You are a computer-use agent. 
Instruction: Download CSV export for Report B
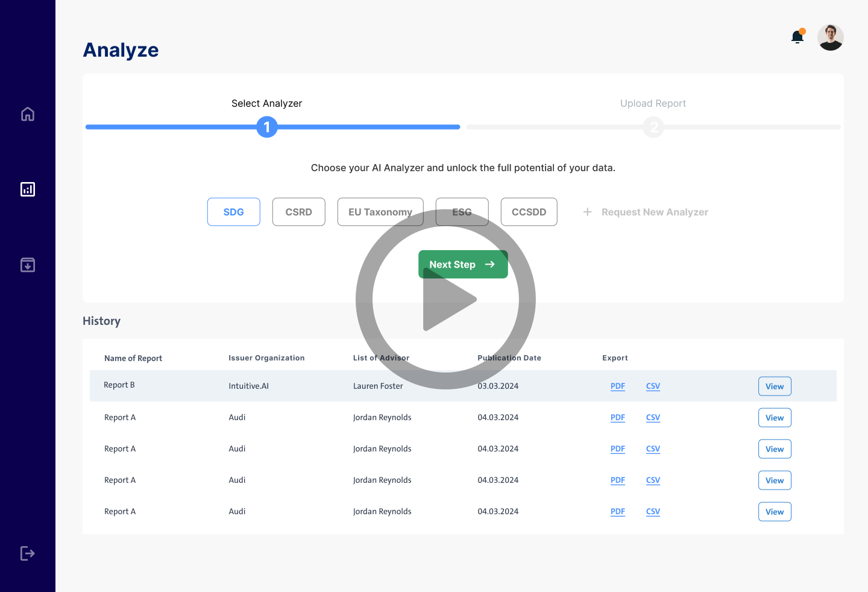653,386
